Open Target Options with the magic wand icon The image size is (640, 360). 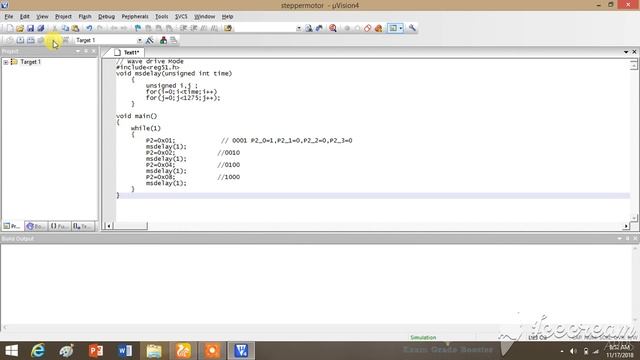click(x=150, y=40)
